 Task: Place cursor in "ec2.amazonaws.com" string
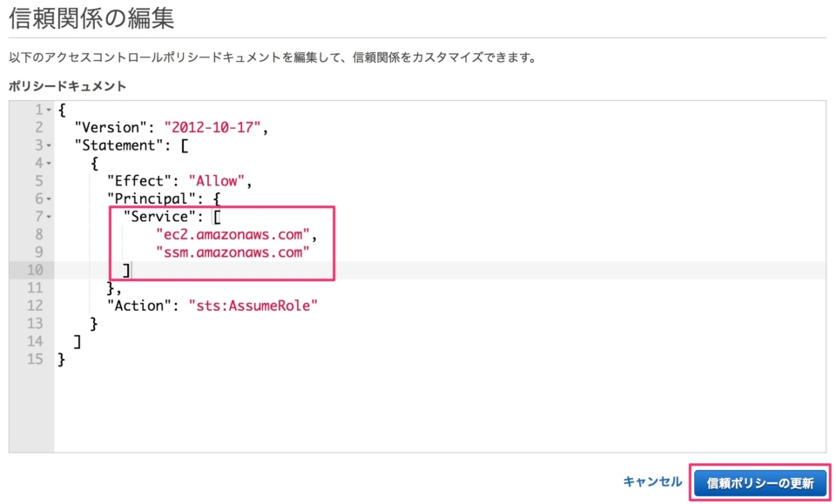click(x=233, y=234)
